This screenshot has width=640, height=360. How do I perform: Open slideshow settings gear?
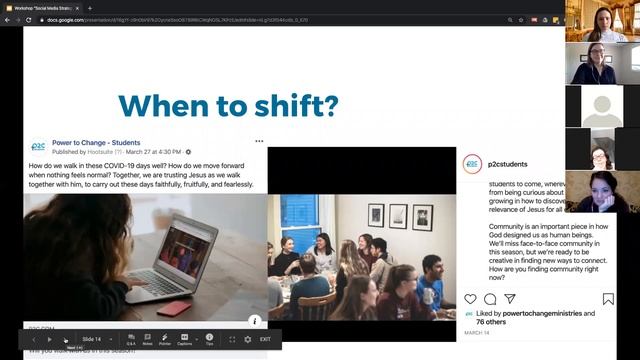pyautogui.click(x=248, y=340)
